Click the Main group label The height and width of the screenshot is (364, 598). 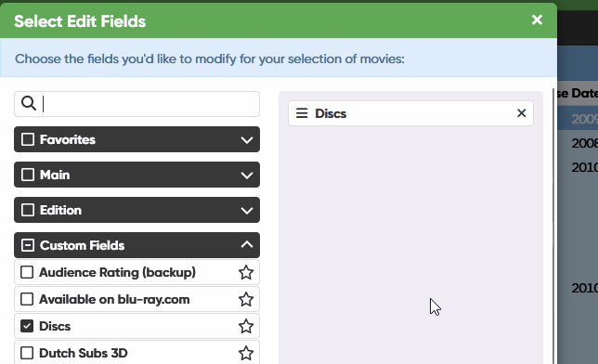click(x=55, y=175)
